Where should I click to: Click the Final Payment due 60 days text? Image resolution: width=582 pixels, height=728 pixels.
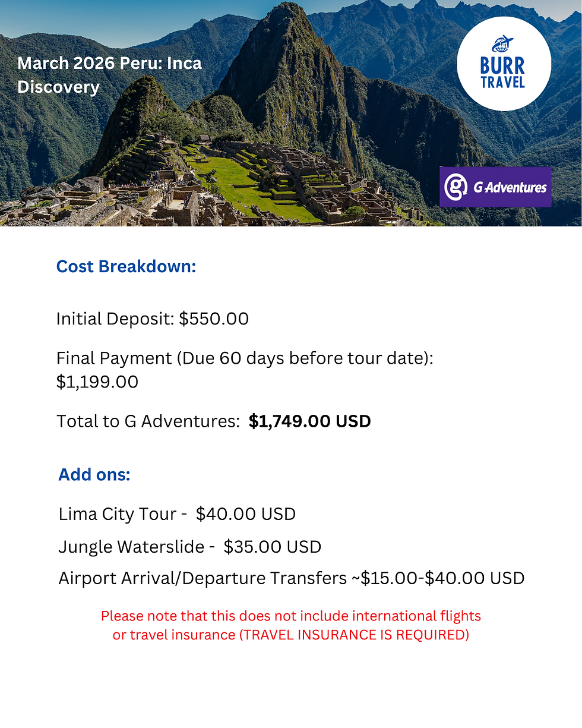tap(245, 359)
